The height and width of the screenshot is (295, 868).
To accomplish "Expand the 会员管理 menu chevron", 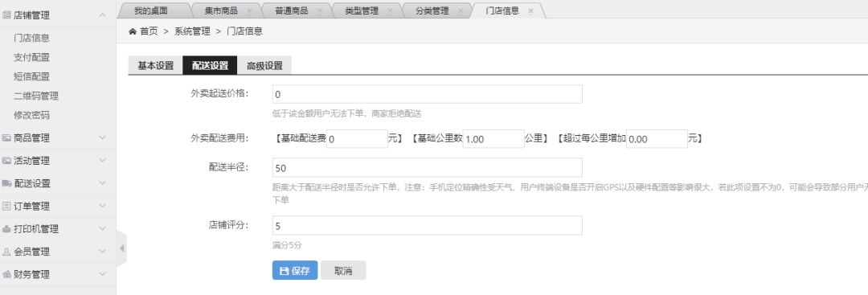I will (102, 252).
